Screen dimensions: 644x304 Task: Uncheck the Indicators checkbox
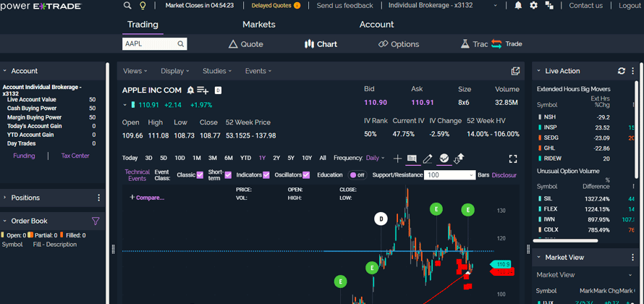[x=266, y=175]
